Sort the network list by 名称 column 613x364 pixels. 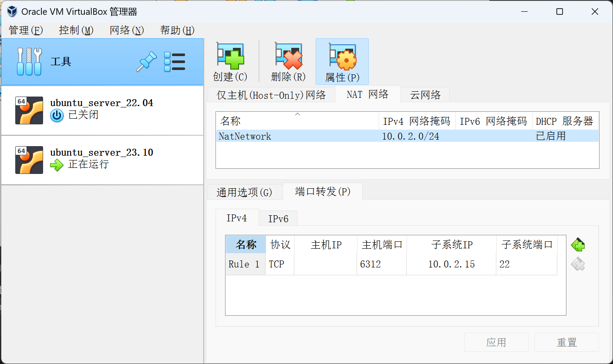(297, 121)
